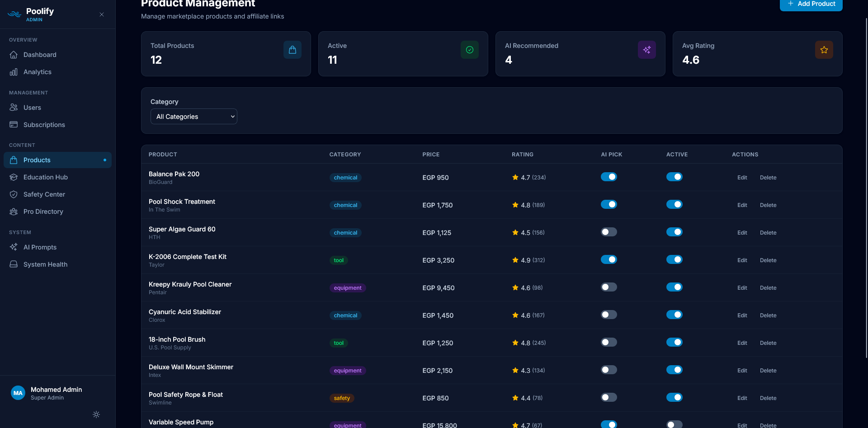Enable AI Pick for Deluxe Wall Mount Skimmer
The width and height of the screenshot is (868, 428).
coord(609,370)
